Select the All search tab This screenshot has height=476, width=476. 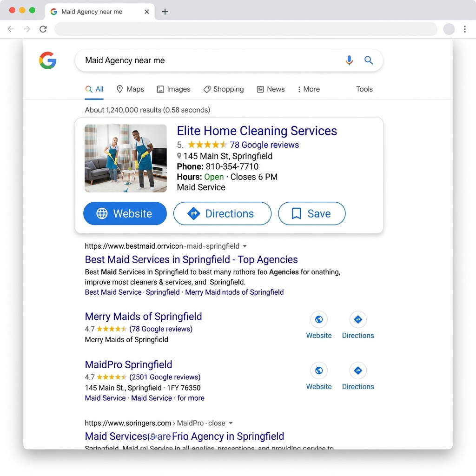coord(94,89)
